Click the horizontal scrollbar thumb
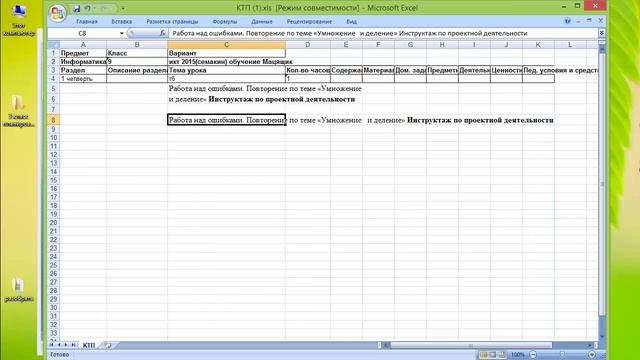640x360 pixels. [471, 345]
